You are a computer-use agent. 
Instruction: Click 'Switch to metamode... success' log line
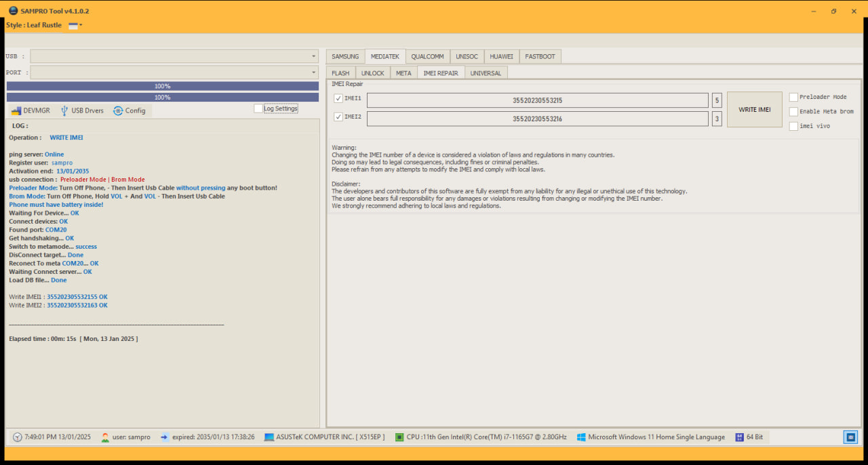53,247
